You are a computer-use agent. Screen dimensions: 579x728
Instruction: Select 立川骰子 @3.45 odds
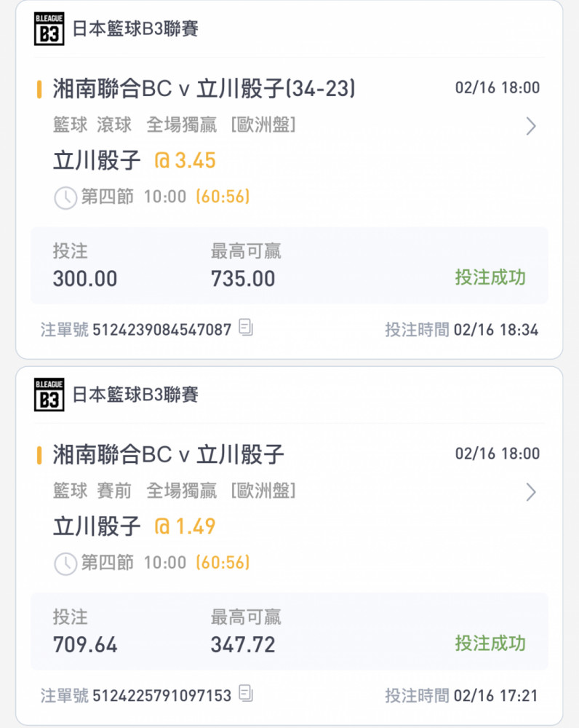pos(135,161)
